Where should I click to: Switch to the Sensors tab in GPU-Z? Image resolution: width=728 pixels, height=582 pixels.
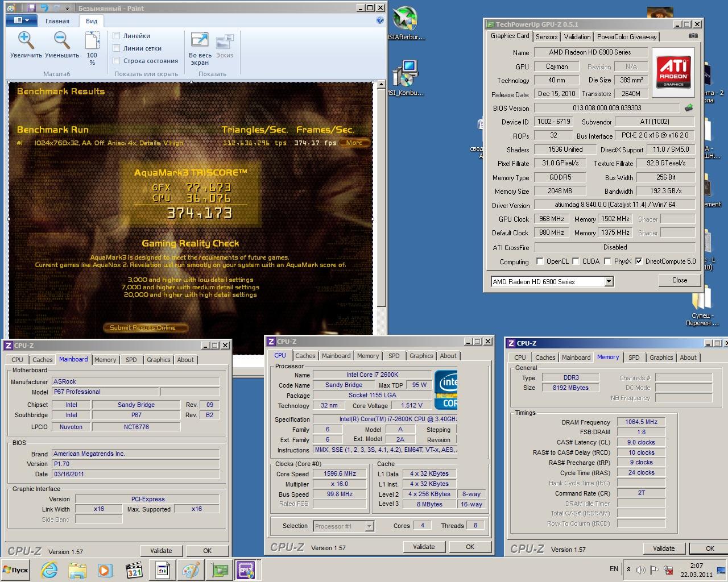tap(547, 36)
